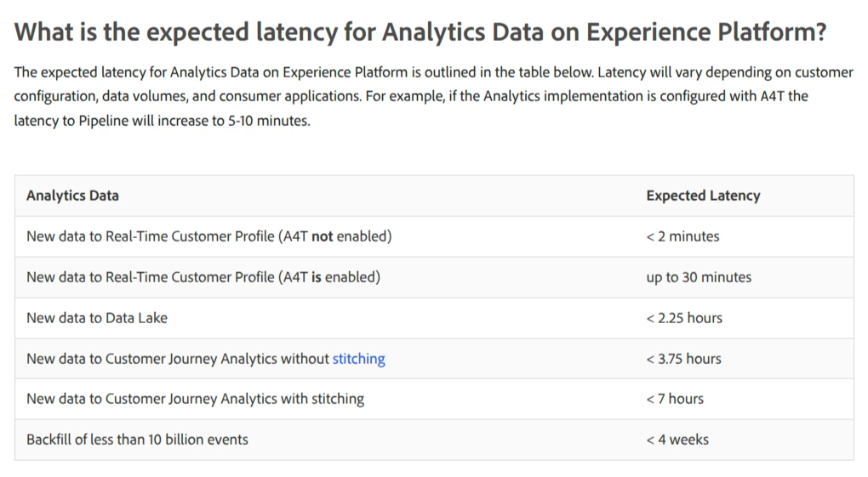This screenshot has height=477, width=868.
Task: Click the A4T not enabled row
Action: (434, 236)
